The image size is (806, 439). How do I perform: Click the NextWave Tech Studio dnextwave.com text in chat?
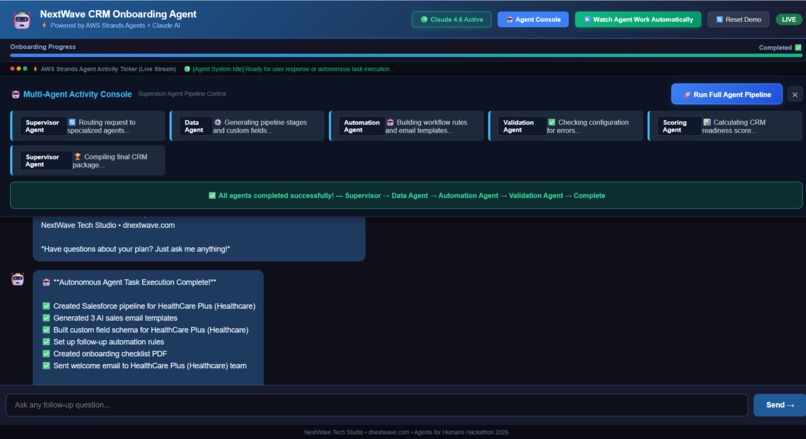[x=108, y=225]
